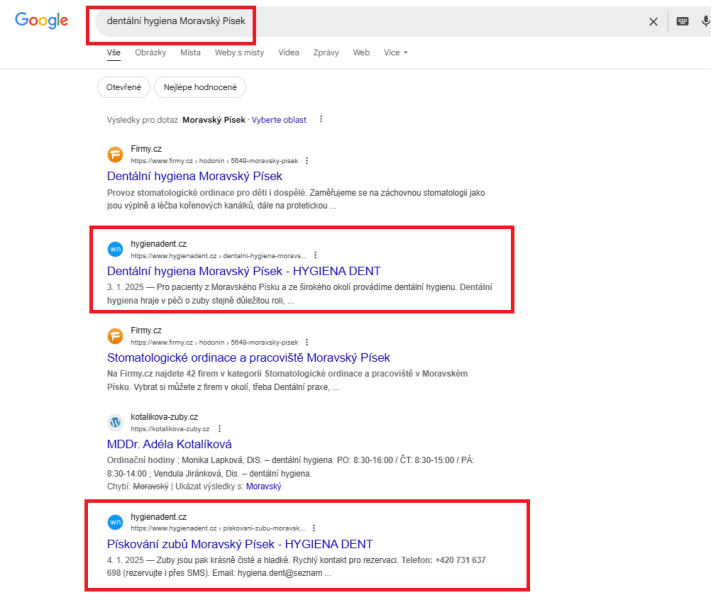Image resolution: width=711 pixels, height=600 pixels.
Task: Click Firmy.cz favicon of Stomatologické ordinace result
Action: tap(115, 336)
